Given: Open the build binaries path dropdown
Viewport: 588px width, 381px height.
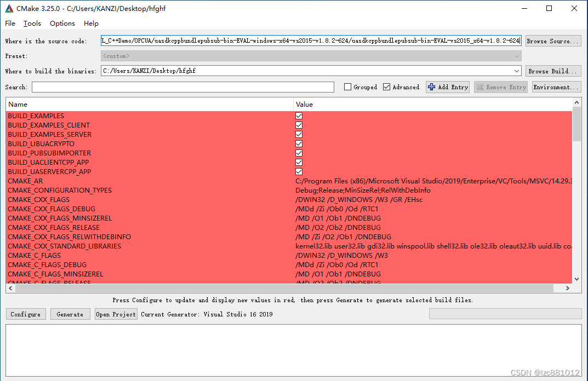Looking at the screenshot, I should pyautogui.click(x=516, y=71).
